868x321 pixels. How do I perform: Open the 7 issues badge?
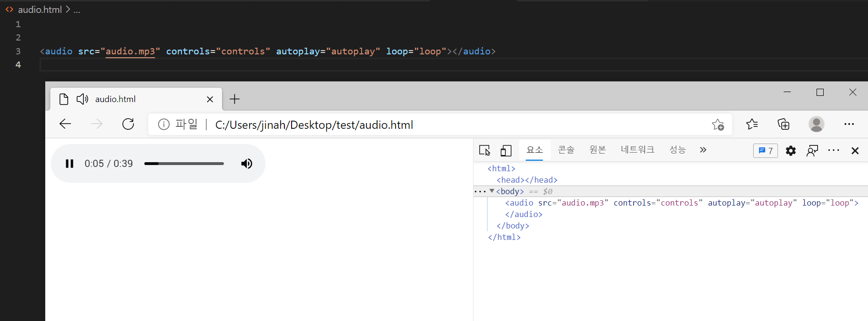pyautogui.click(x=766, y=150)
